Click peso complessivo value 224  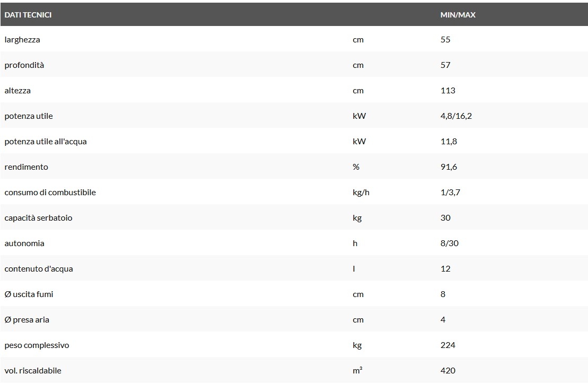coord(447,345)
